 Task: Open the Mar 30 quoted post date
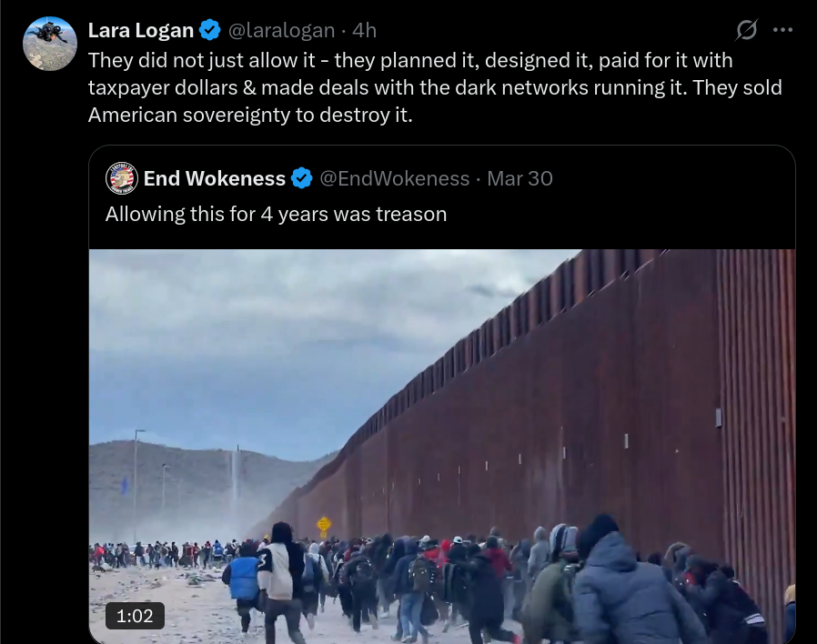point(519,178)
